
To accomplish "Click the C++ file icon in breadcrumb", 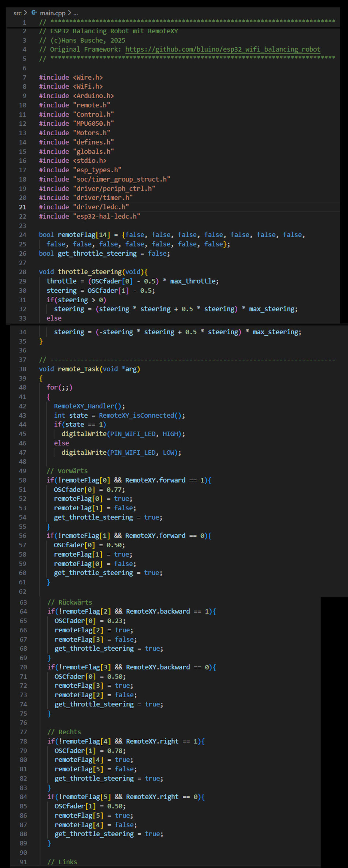I will coord(34,13).
